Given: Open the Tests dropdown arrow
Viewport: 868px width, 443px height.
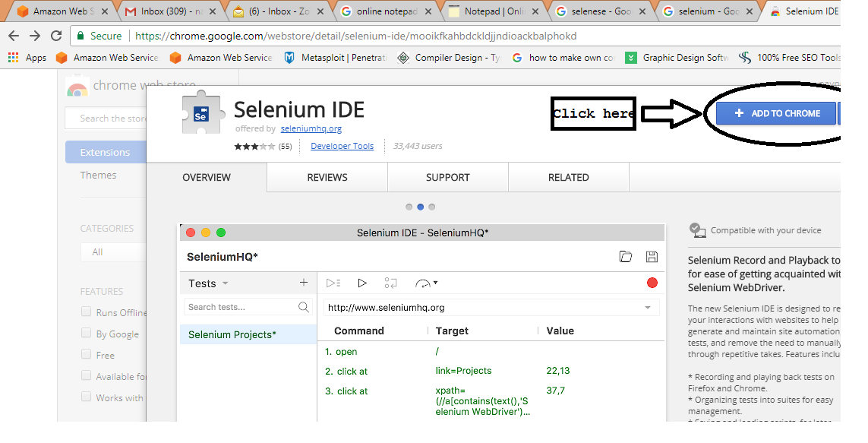Looking at the screenshot, I should point(226,283).
